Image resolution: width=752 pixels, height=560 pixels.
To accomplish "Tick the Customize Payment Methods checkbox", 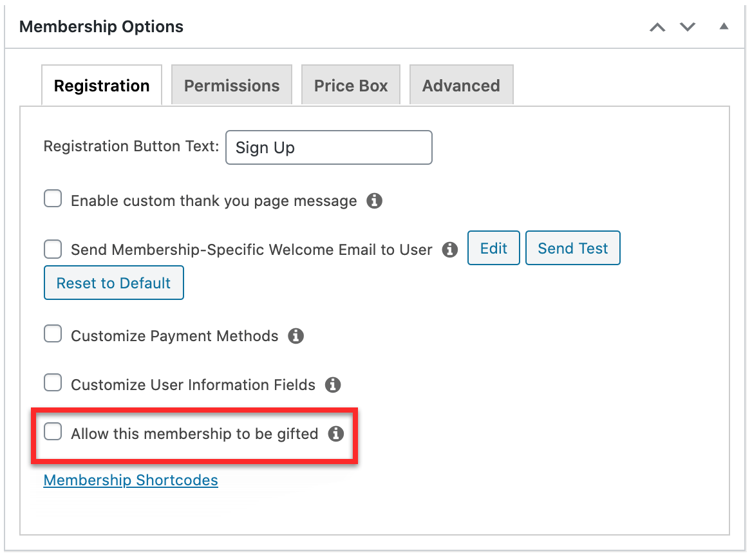I will tap(53, 333).
